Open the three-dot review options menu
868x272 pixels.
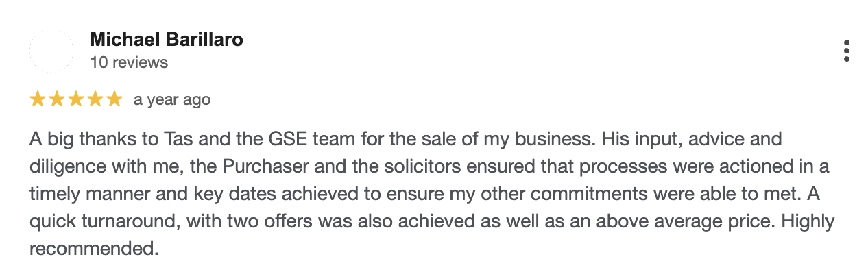click(x=847, y=51)
